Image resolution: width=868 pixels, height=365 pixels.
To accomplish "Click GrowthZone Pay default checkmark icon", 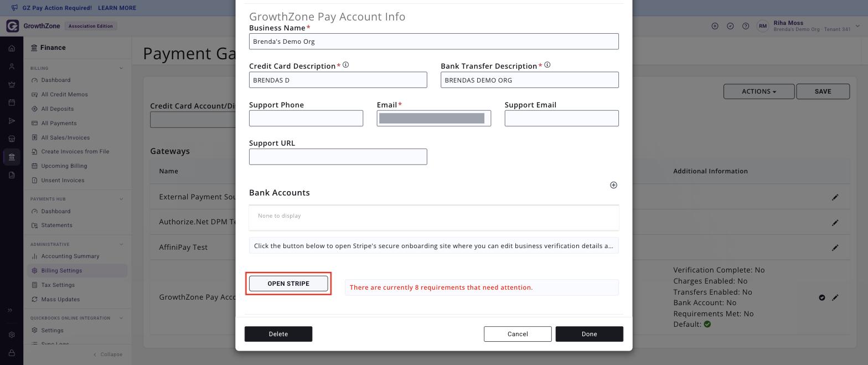I will pos(822,297).
